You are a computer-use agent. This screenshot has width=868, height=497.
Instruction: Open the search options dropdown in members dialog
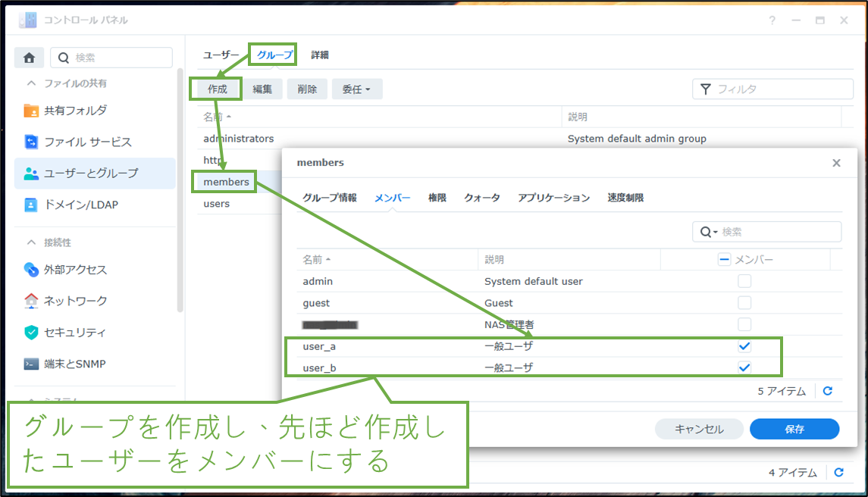(709, 232)
